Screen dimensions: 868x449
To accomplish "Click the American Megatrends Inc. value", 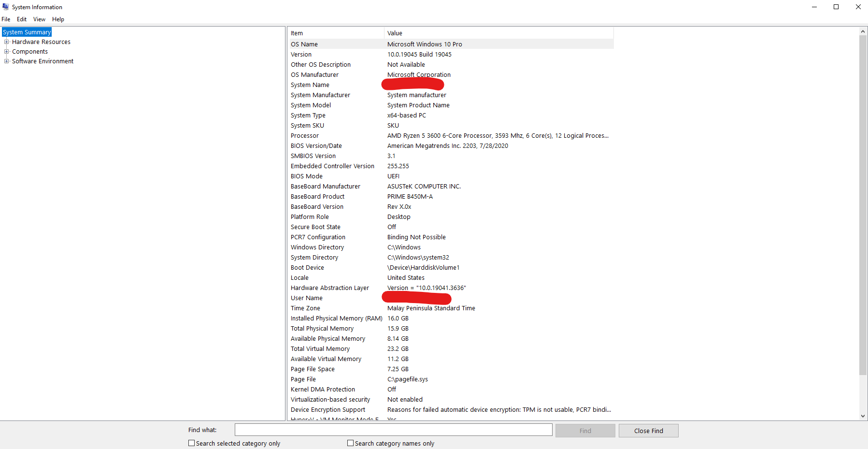I will 447,145.
